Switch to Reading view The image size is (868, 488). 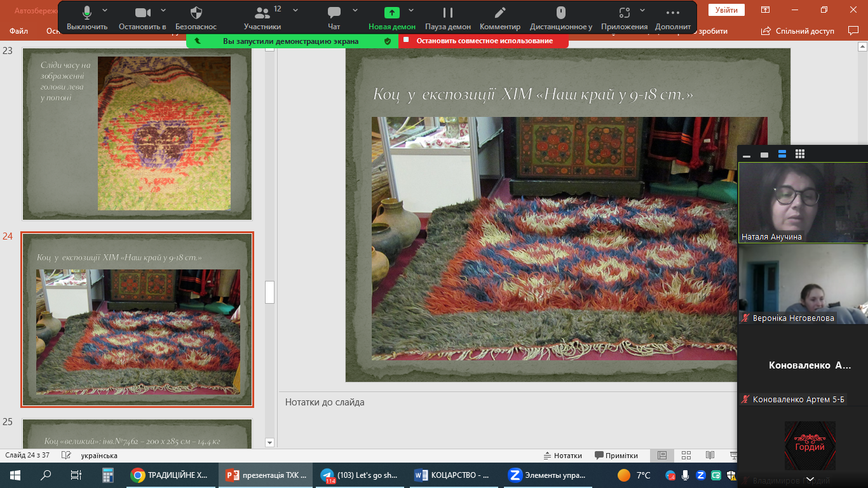pos(710,456)
